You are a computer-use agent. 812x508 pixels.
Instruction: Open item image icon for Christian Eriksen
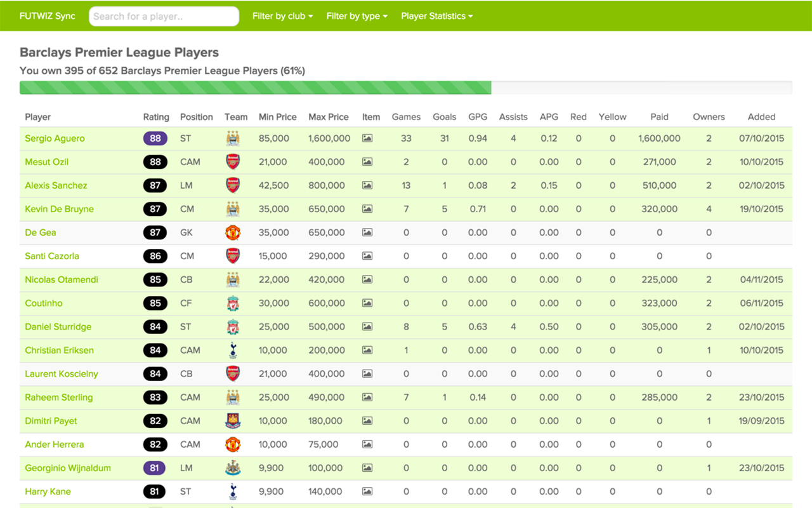pos(367,350)
